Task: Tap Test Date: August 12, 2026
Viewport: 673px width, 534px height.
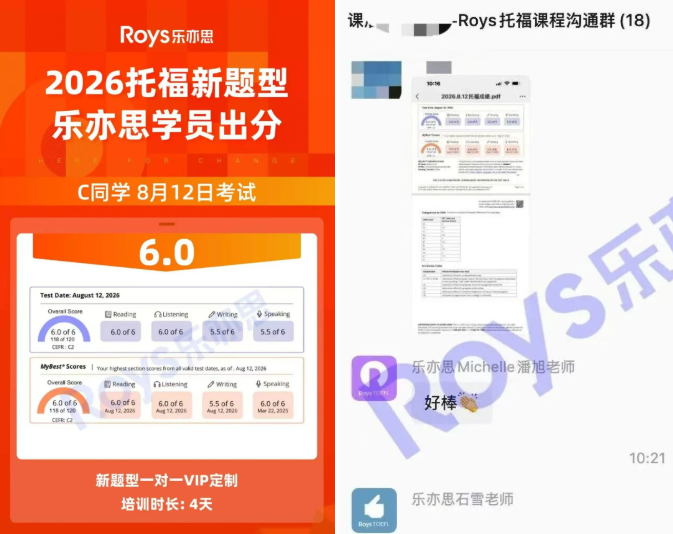Action: click(x=80, y=295)
